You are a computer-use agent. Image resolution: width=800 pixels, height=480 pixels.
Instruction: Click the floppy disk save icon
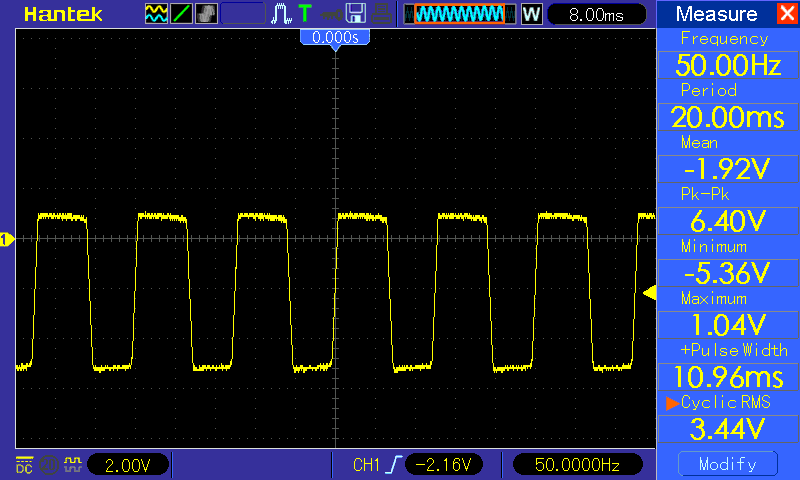click(x=356, y=13)
